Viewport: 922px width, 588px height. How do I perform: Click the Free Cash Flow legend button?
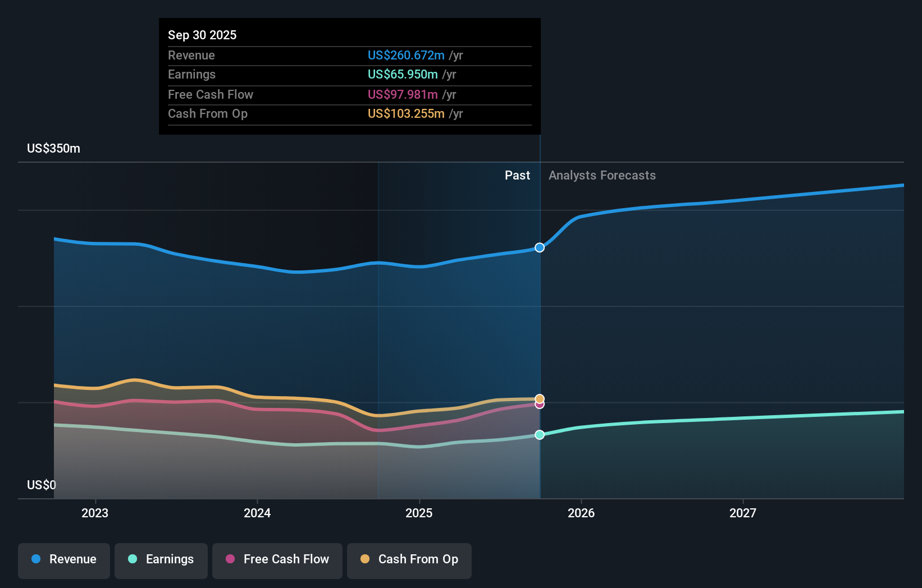pyautogui.click(x=277, y=561)
